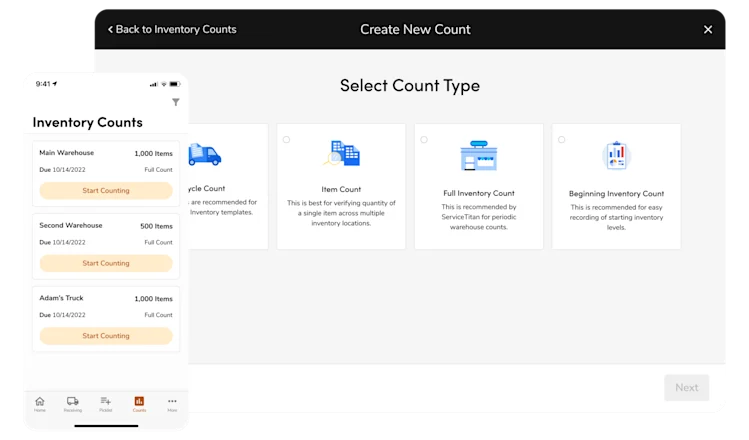Screen dimensions: 749x440
Task: Go back to Inventory Counts
Action: tap(172, 29)
